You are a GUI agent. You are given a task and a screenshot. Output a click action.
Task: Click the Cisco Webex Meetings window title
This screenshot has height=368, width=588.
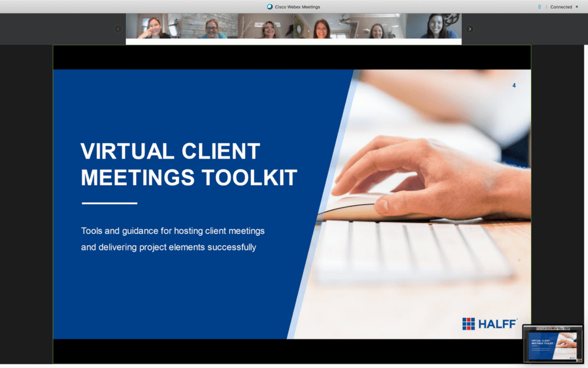[x=297, y=7]
